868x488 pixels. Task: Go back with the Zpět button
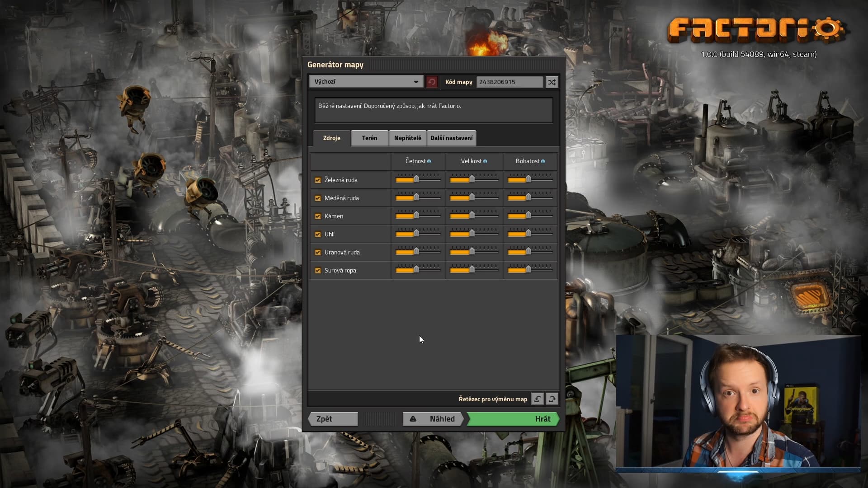click(333, 419)
